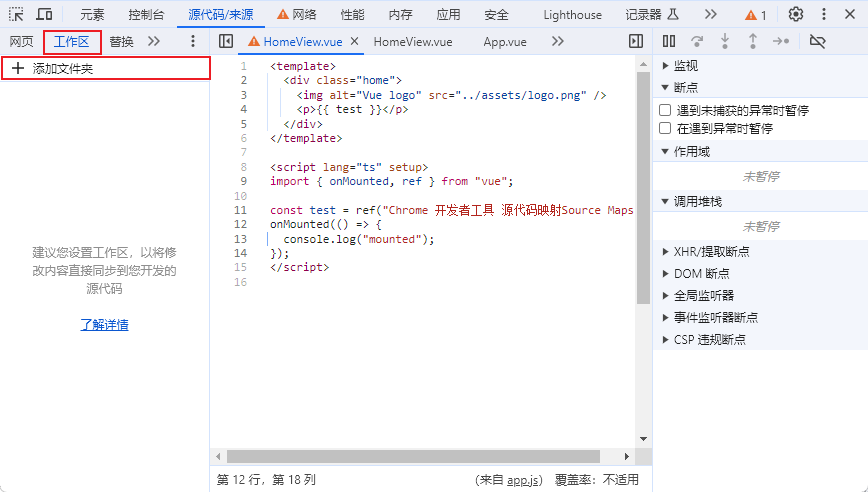This screenshot has width=868, height=492.
Task: Open the 安全 (Security) tab
Action: [x=496, y=15]
